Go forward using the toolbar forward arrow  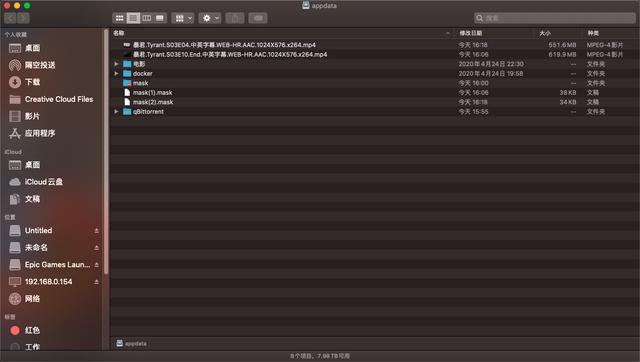(23, 18)
